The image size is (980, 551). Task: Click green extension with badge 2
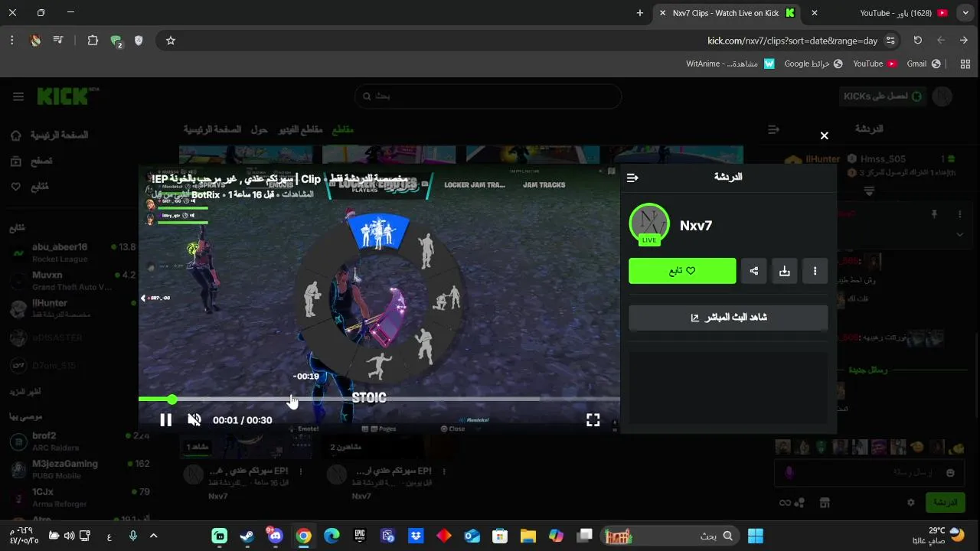(116, 41)
